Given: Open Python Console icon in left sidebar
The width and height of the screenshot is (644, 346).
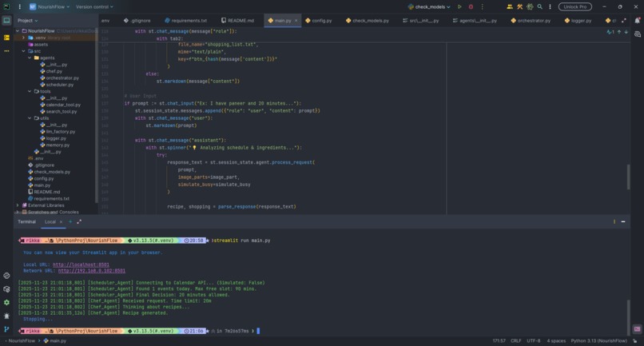Looking at the screenshot, I should coord(6,276).
